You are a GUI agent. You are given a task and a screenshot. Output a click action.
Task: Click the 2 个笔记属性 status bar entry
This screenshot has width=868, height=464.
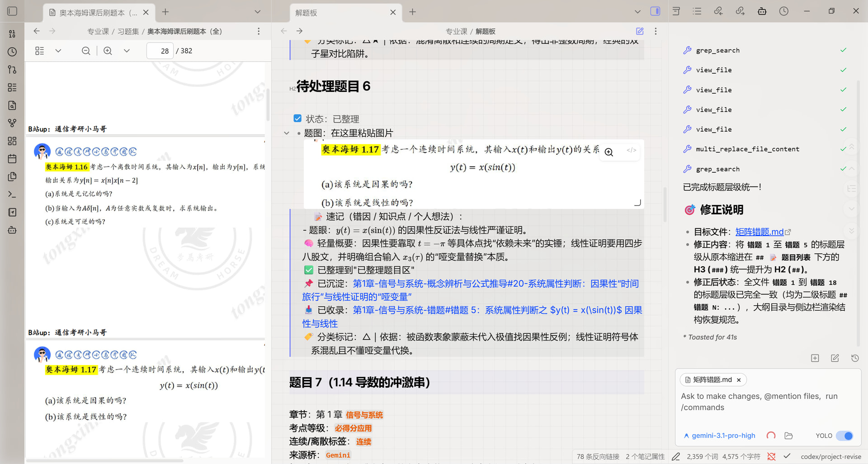click(645, 456)
